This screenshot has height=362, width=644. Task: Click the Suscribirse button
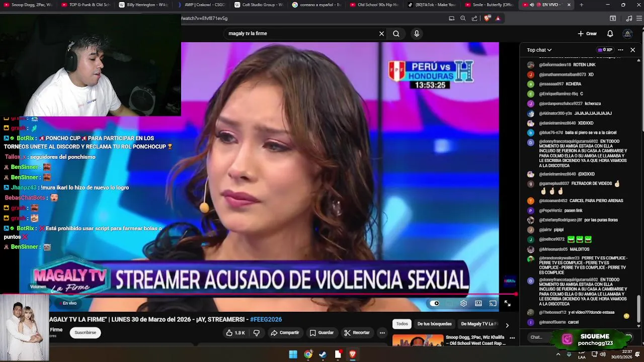[x=86, y=332]
